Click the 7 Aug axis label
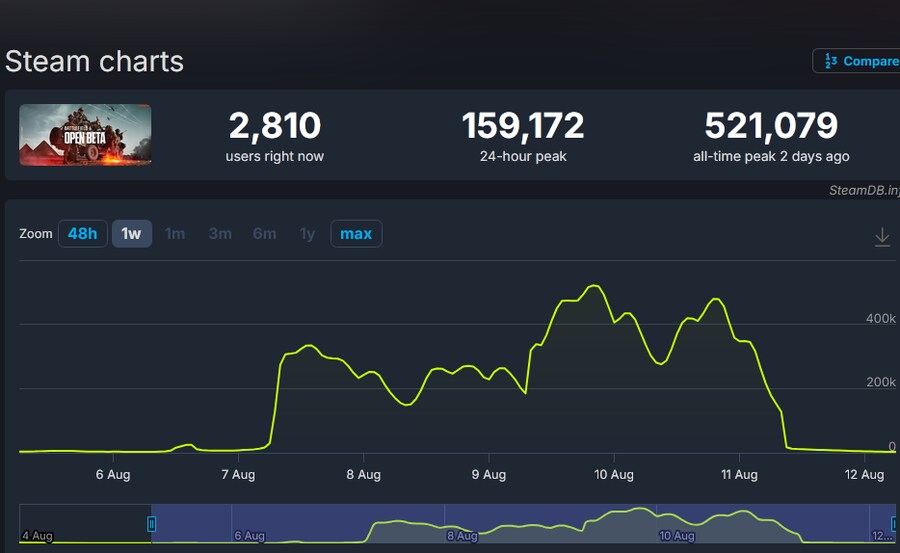900x553 pixels. click(x=238, y=474)
